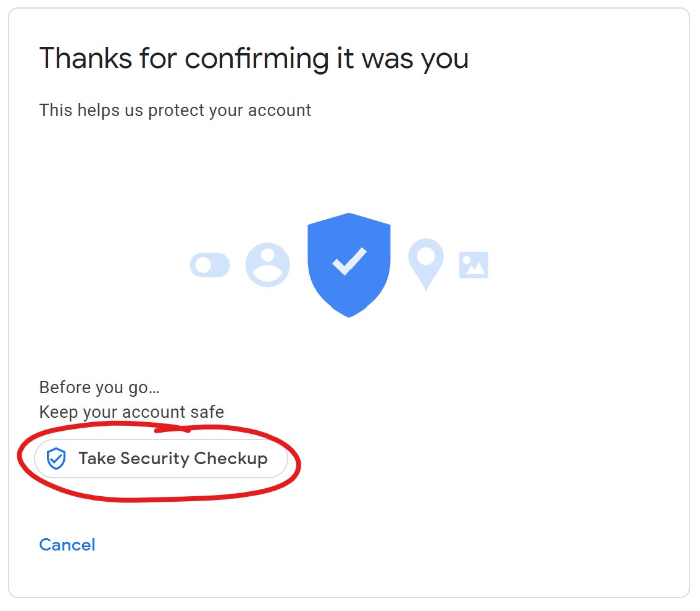
Task: Click the "Security Checkup" label text on the button
Action: pyautogui.click(x=194, y=459)
